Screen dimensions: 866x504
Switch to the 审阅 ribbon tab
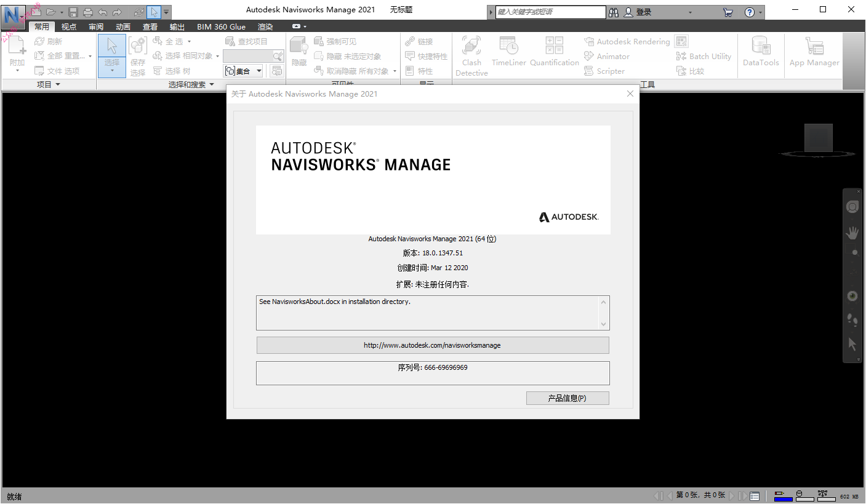click(x=96, y=26)
